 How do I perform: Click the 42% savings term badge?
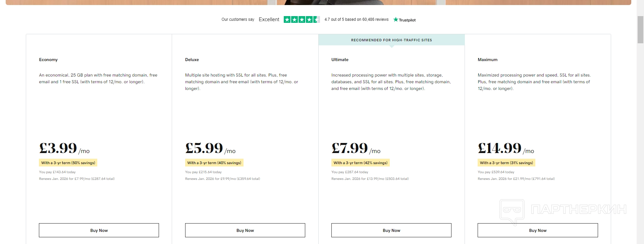point(360,163)
